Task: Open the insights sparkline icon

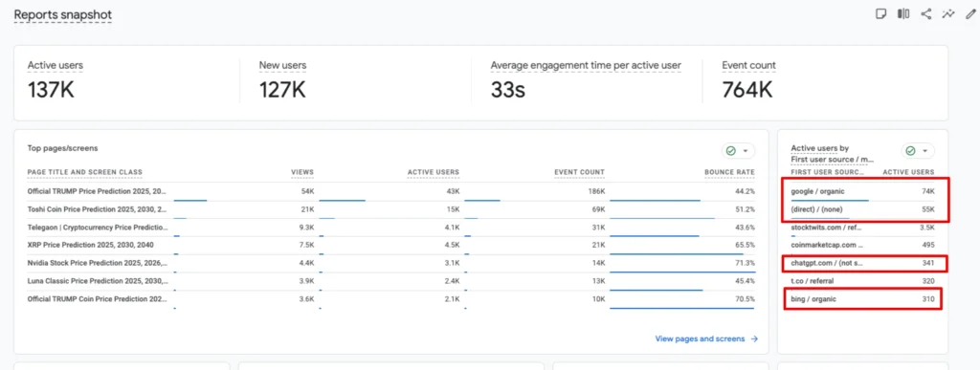Action: click(x=948, y=14)
